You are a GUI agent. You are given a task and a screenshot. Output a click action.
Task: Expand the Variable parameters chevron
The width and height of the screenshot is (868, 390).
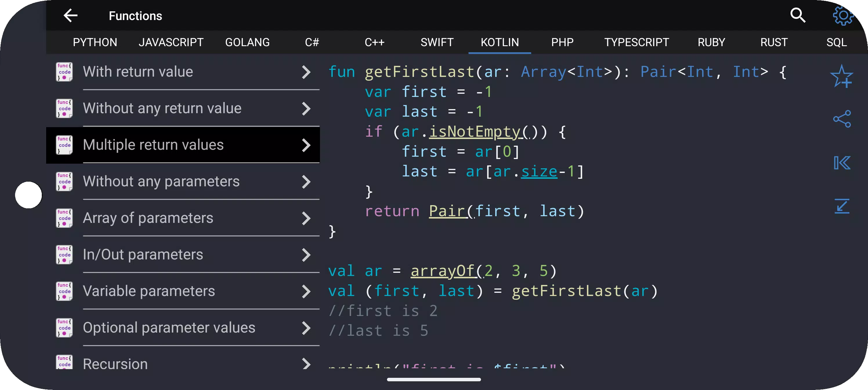point(305,291)
